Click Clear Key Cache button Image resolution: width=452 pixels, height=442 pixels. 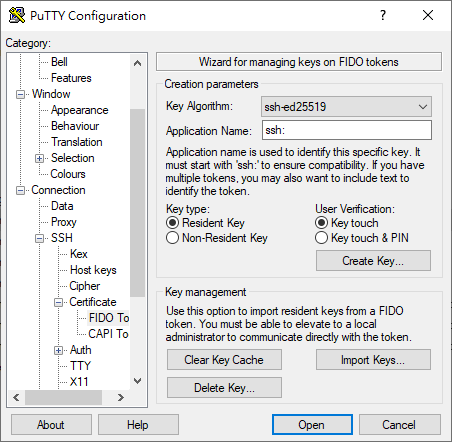(224, 360)
